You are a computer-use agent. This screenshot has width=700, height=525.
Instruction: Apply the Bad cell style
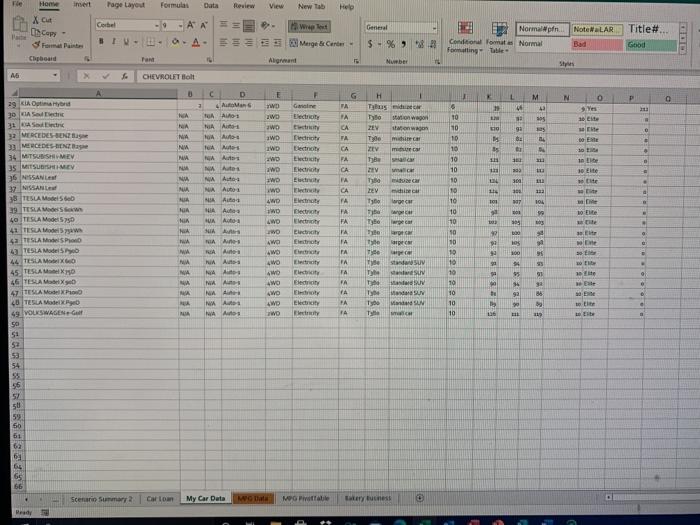pyautogui.click(x=597, y=45)
